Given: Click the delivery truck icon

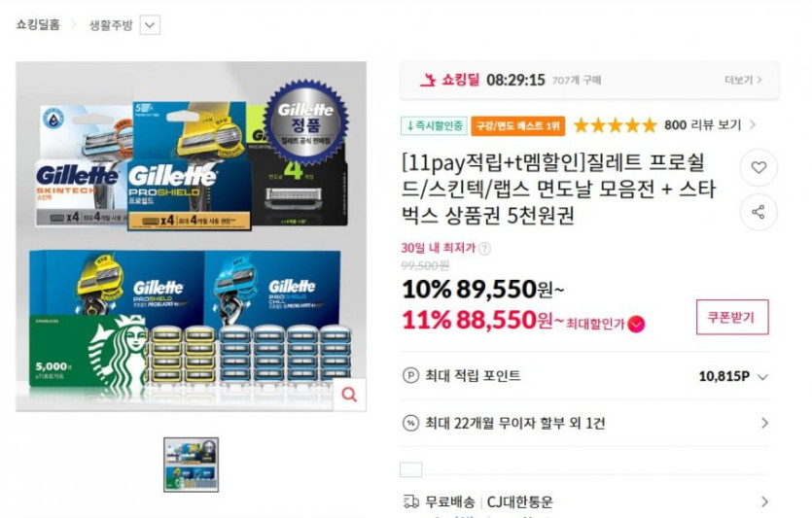Looking at the screenshot, I should (x=410, y=501).
